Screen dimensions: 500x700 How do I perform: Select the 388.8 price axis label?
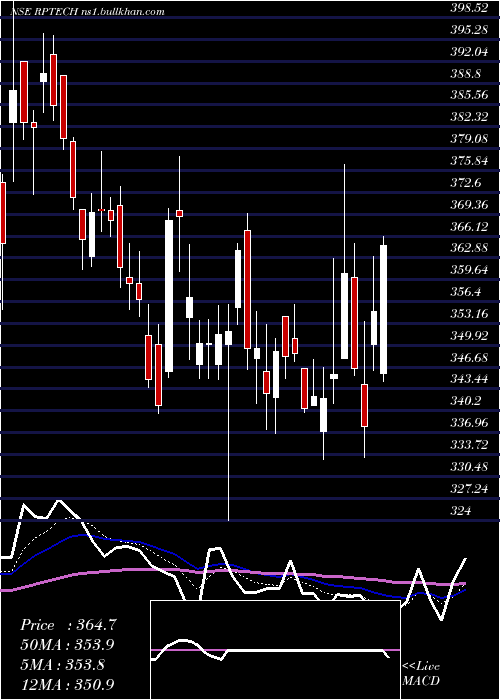(x=466, y=74)
